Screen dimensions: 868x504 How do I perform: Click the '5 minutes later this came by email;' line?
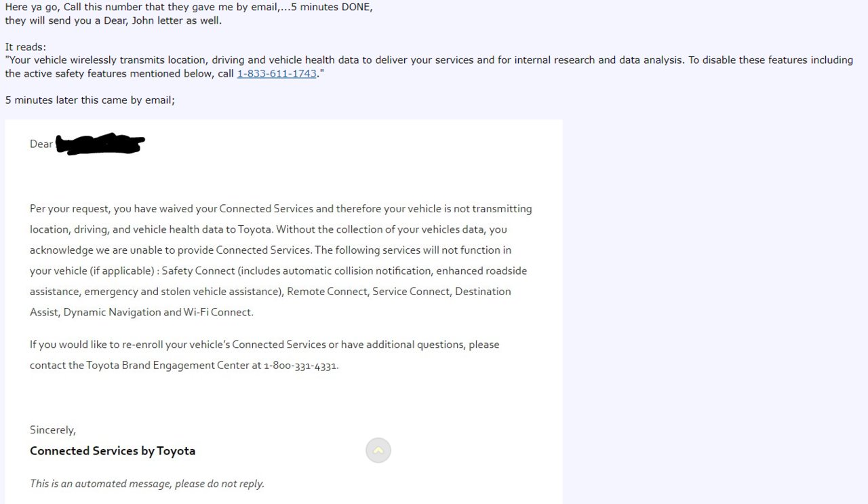point(90,100)
